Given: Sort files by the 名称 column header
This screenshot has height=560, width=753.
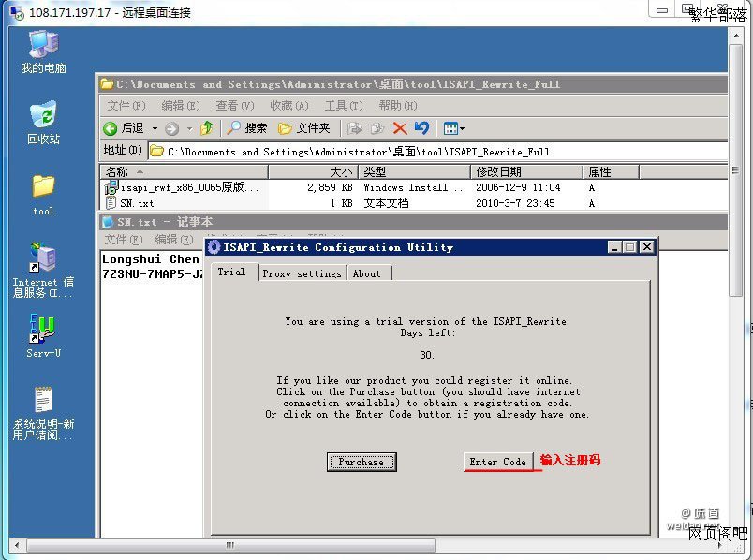Looking at the screenshot, I should pos(184,171).
